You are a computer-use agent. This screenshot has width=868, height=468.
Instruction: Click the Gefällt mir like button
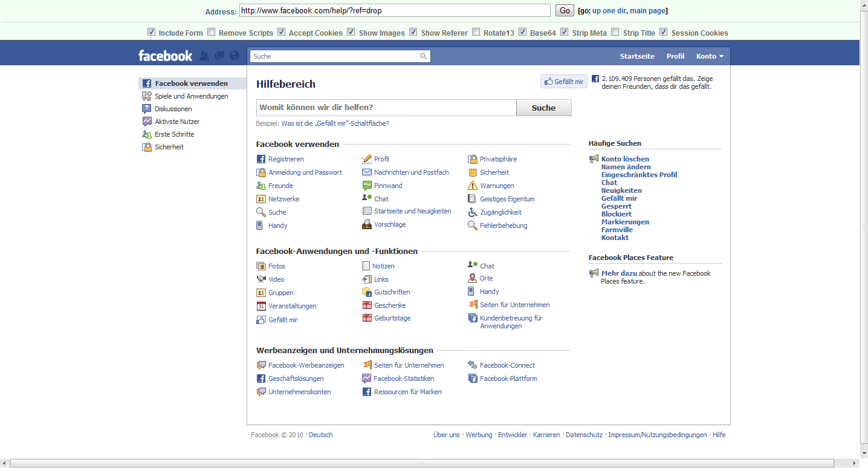point(564,82)
